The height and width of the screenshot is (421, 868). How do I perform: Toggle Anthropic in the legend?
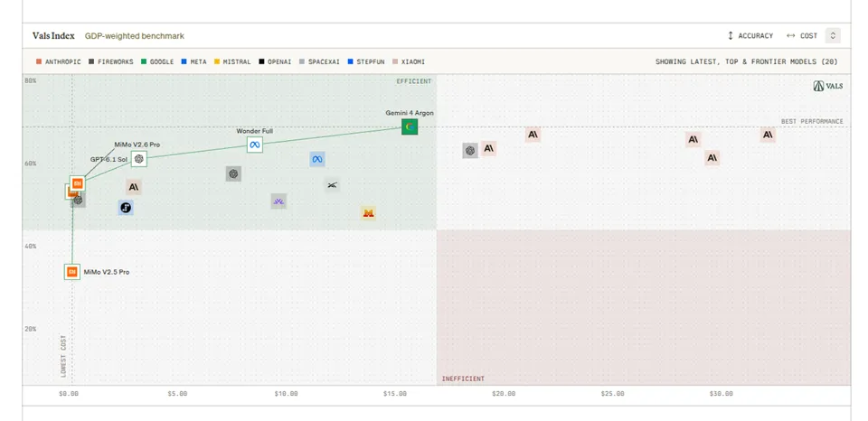click(58, 62)
